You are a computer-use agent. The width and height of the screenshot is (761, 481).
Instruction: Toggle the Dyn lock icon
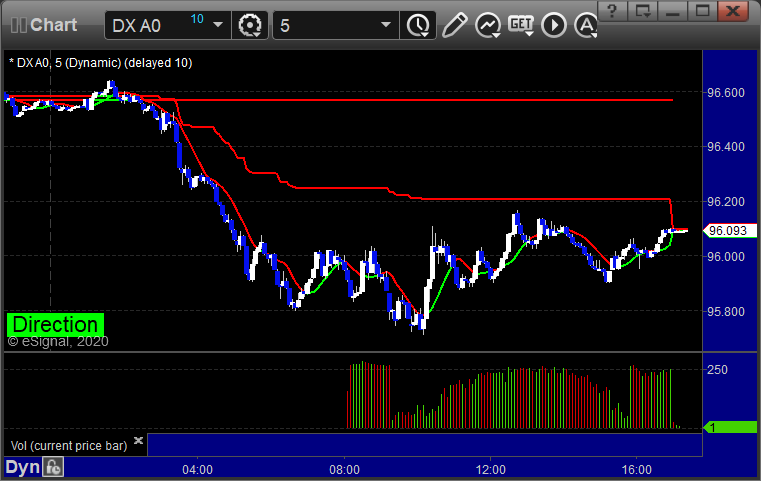click(53, 467)
